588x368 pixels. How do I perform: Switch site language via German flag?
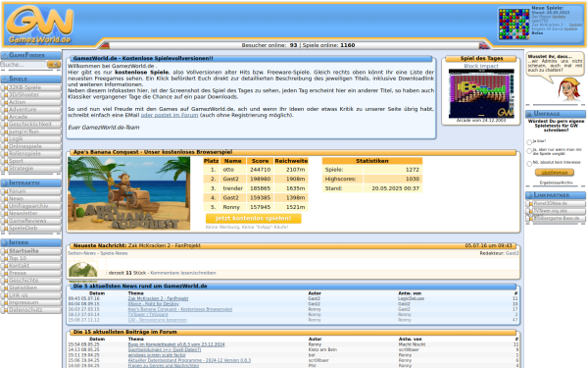click(104, 46)
